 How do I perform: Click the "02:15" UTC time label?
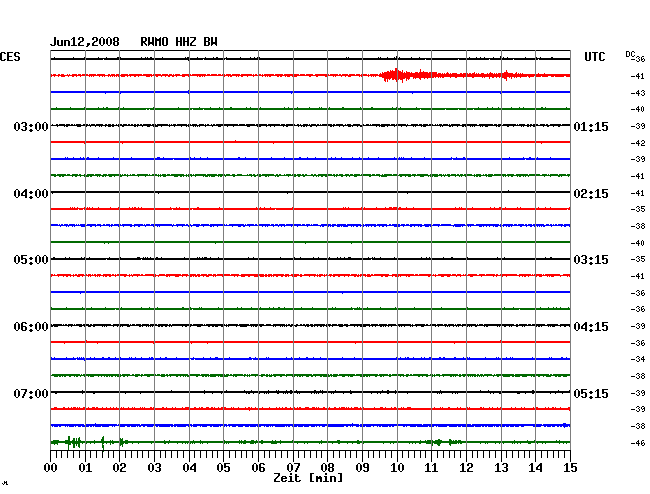[591, 194]
